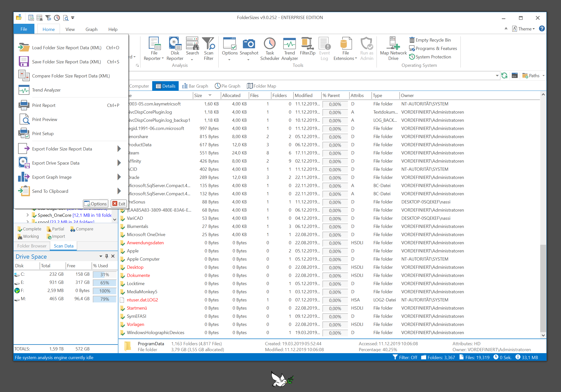Select the ntuser.dat.LOG2 file row
This screenshot has width=561, height=392.
[x=329, y=300]
